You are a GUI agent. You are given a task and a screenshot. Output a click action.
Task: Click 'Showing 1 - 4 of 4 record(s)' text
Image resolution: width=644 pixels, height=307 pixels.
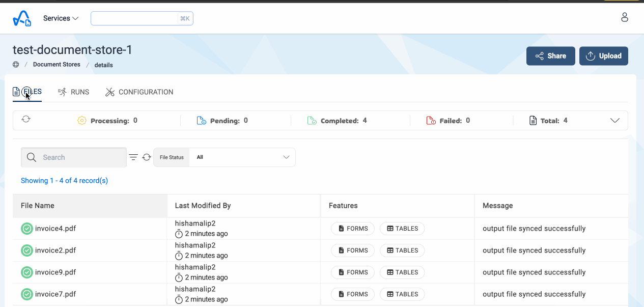click(64, 181)
